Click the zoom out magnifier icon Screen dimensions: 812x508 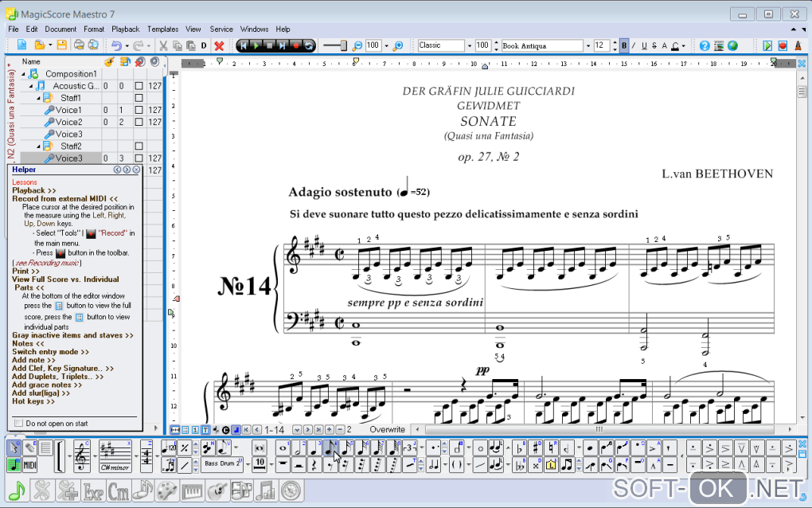pos(357,46)
